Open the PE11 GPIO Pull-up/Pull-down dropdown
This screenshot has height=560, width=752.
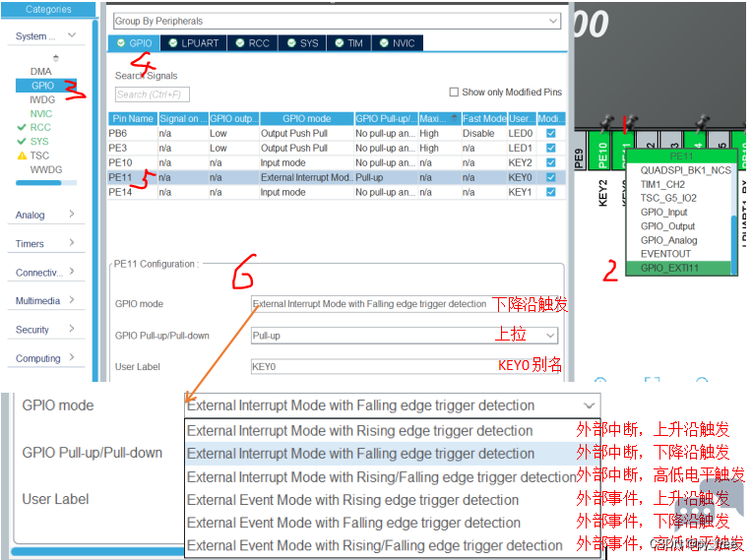(x=405, y=336)
